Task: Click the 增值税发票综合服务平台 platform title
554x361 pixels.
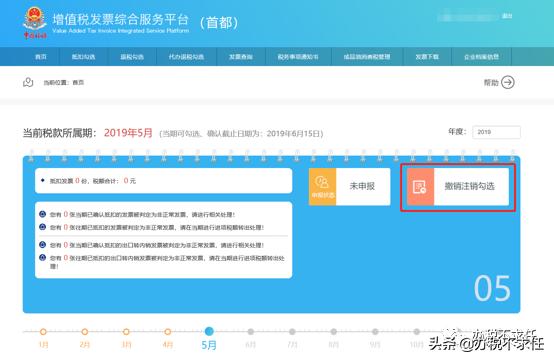Action: point(120,19)
